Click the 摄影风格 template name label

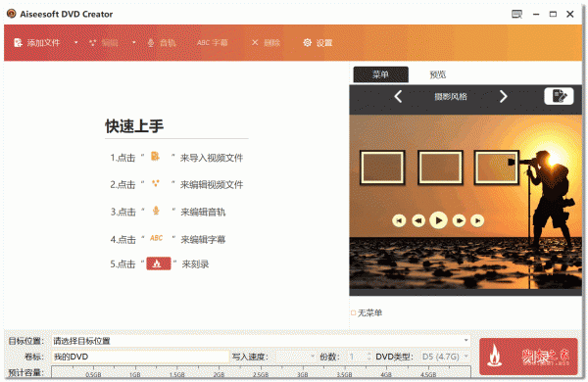[451, 97]
